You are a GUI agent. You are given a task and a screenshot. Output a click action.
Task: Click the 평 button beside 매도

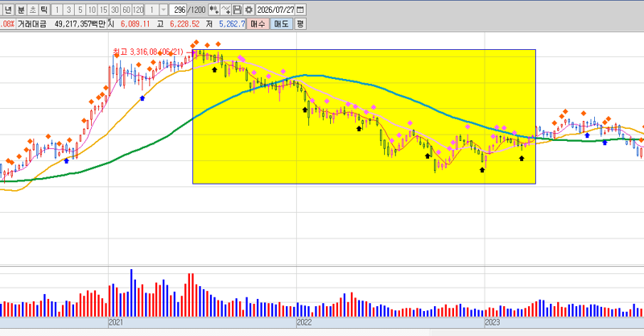tap(300, 24)
